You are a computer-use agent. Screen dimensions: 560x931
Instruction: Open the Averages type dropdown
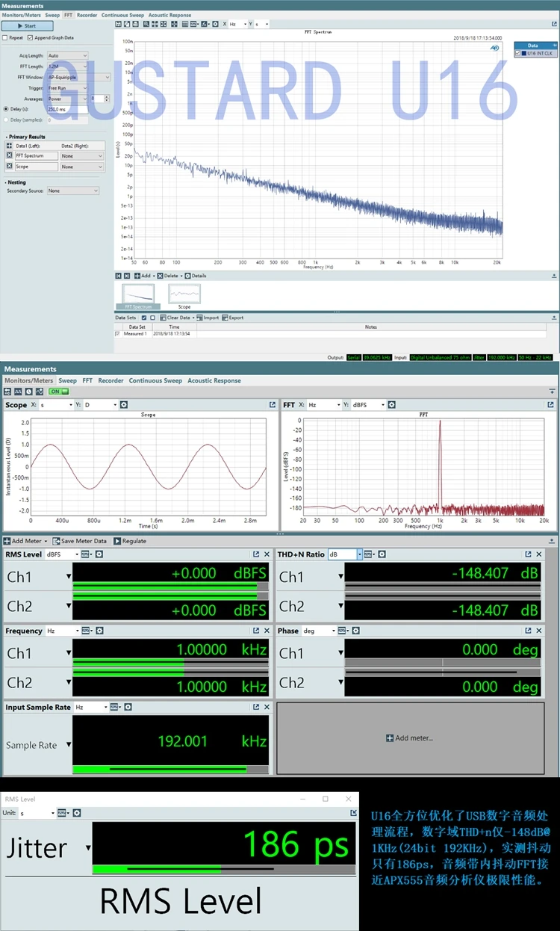67,98
